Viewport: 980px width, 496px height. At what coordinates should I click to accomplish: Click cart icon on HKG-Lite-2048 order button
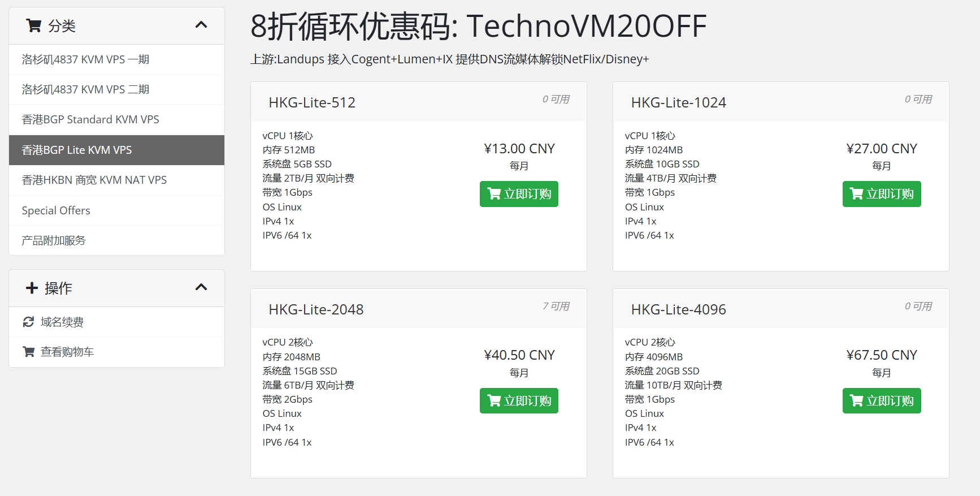coord(494,401)
